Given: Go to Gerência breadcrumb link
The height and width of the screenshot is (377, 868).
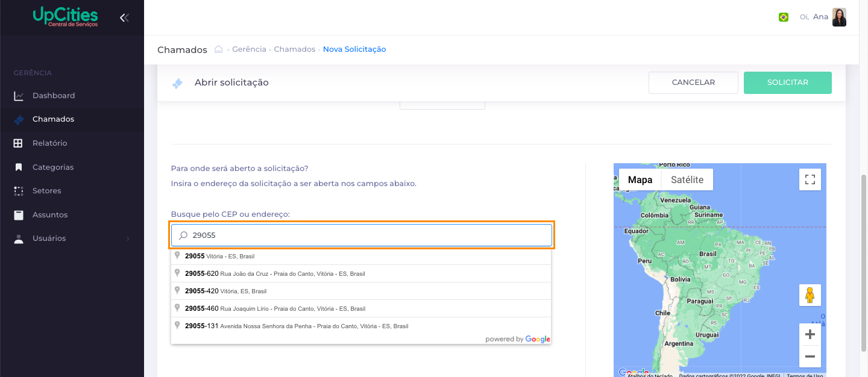Looking at the screenshot, I should 249,49.
